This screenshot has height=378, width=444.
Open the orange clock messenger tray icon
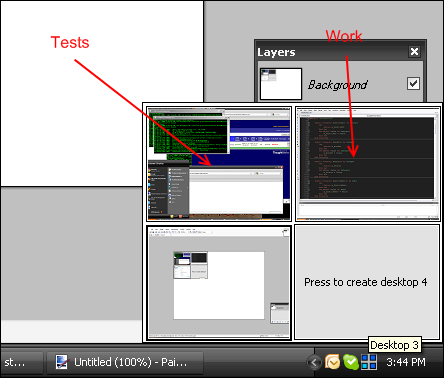[x=332, y=362]
